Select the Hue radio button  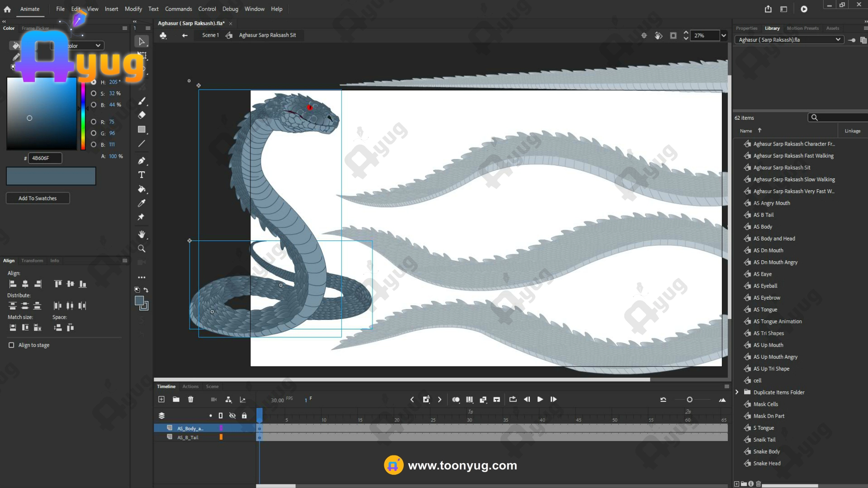pyautogui.click(x=94, y=82)
